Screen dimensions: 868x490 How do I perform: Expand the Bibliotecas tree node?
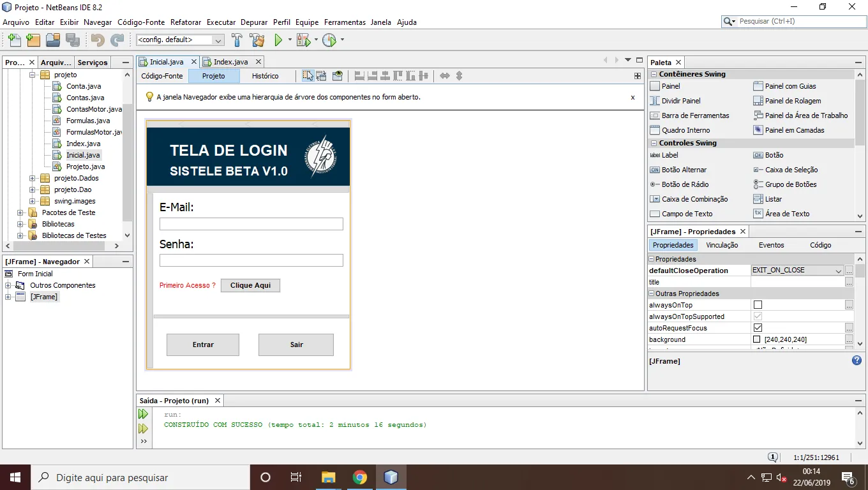click(20, 224)
